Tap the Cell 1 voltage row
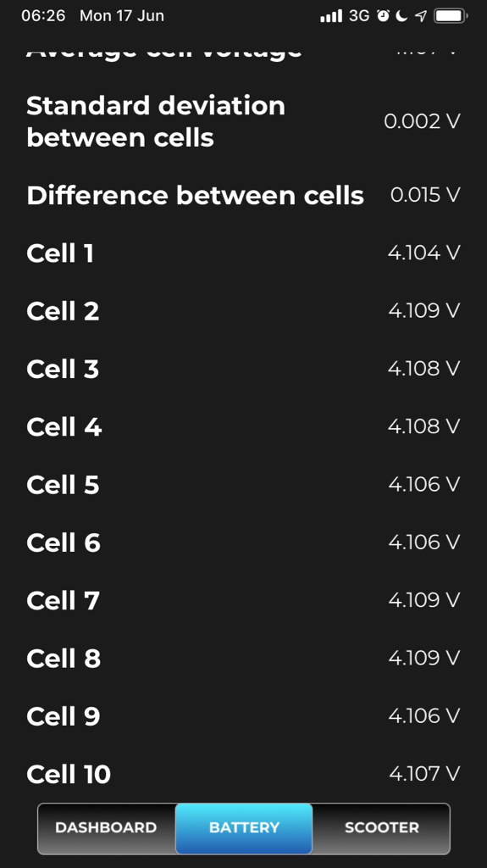The height and width of the screenshot is (868, 487). click(244, 253)
